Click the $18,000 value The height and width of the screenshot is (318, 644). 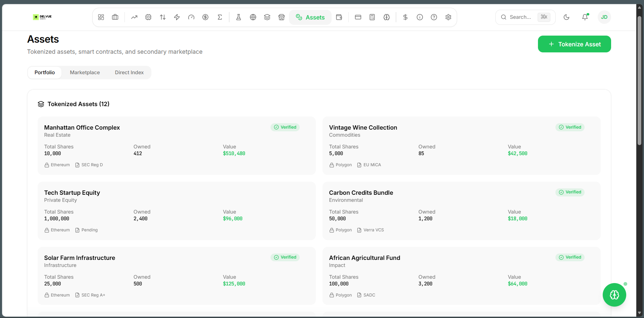click(x=517, y=219)
